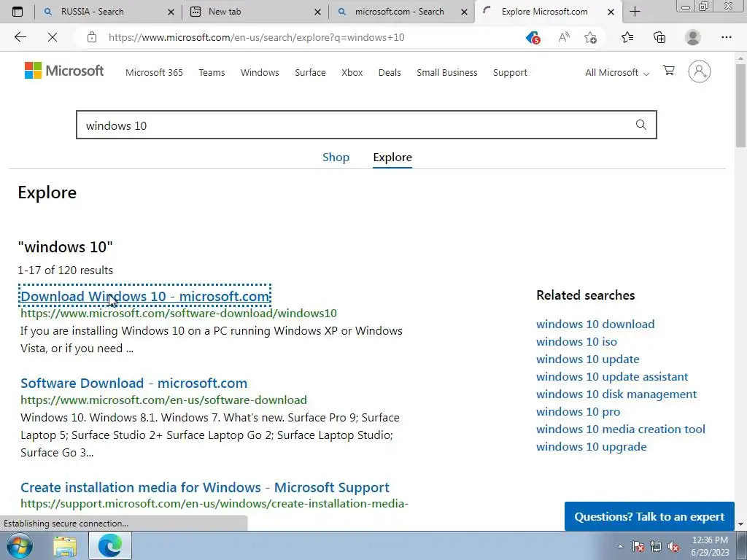Open the shopping cart
Viewport: 747px width, 560px height.
pyautogui.click(x=669, y=71)
